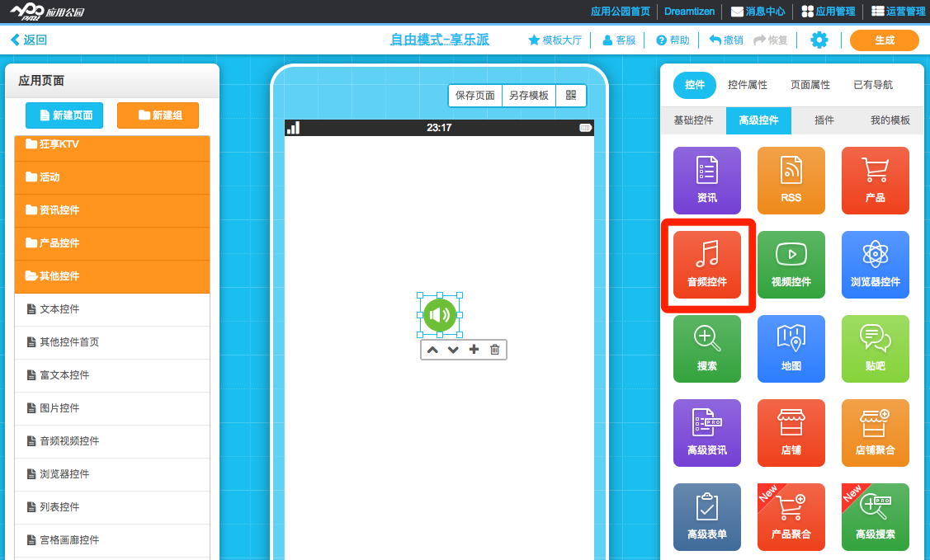Viewport: 930px width, 560px height.
Task: Switch to the 插件 tab
Action: coord(824,120)
